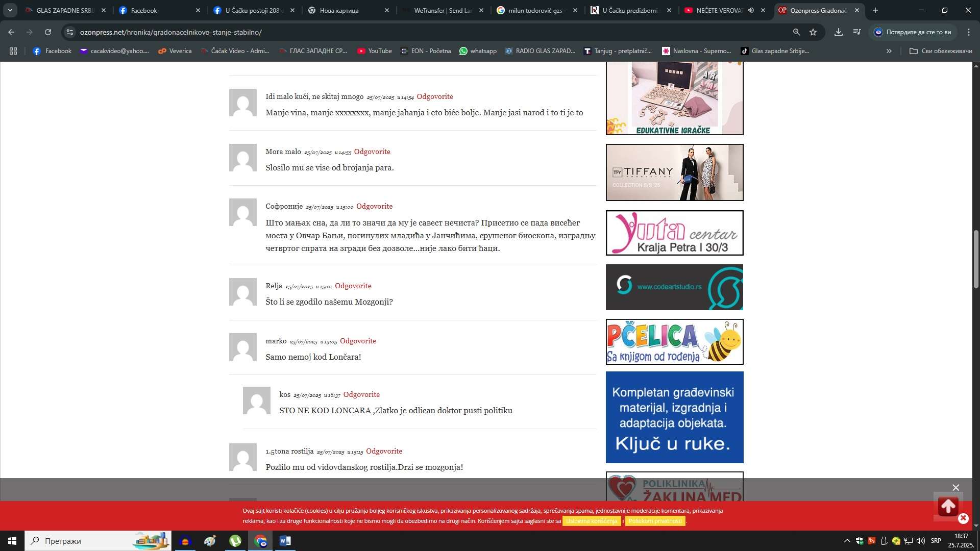Reply to Idi malo kući comment
The width and height of the screenshot is (980, 551).
434,96
